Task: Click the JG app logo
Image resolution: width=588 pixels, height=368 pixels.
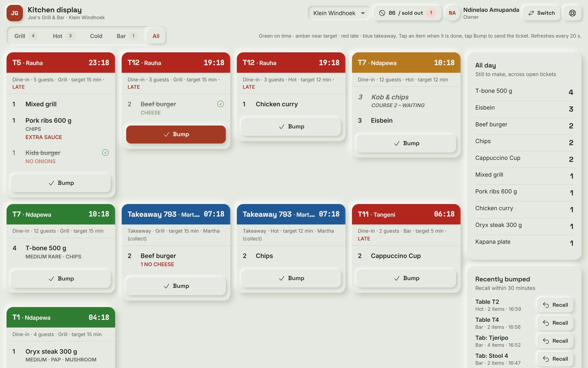Action: point(14,13)
